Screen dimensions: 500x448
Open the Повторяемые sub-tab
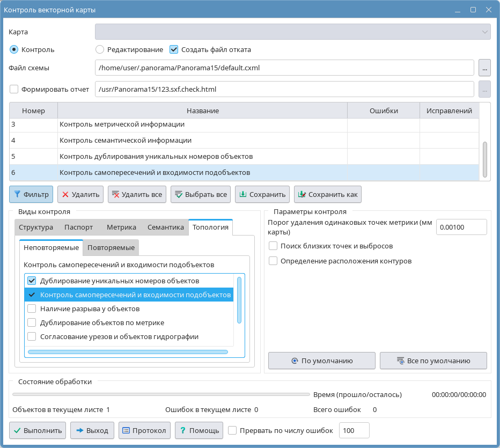coord(111,247)
